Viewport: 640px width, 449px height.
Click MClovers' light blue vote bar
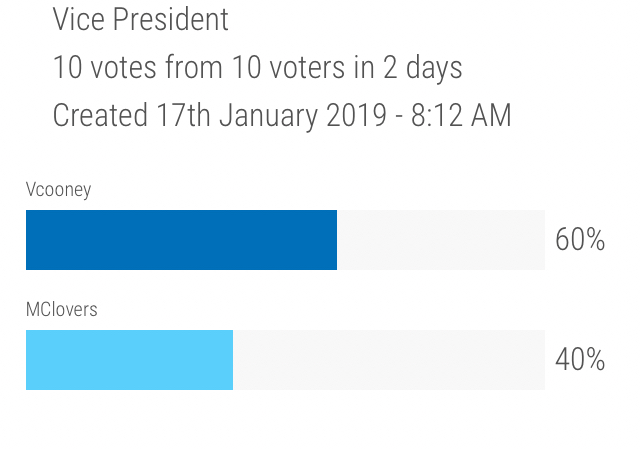[x=129, y=360]
